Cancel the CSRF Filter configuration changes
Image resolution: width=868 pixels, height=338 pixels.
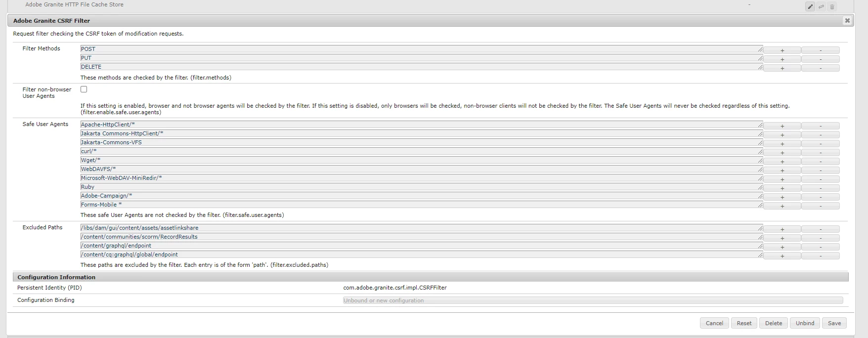(x=714, y=323)
